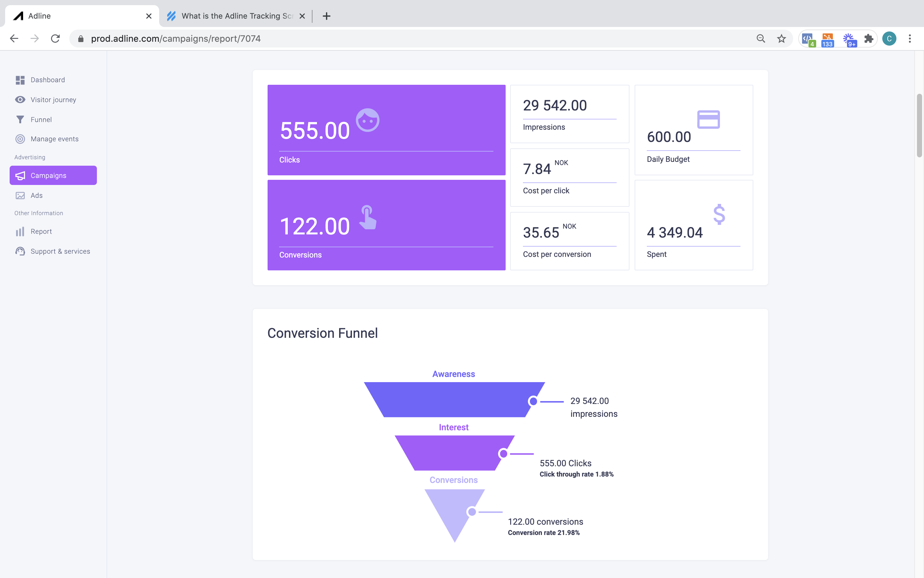Click the 4 349.04 Spent value
Viewport: 924px width, 578px height.
[x=675, y=232]
